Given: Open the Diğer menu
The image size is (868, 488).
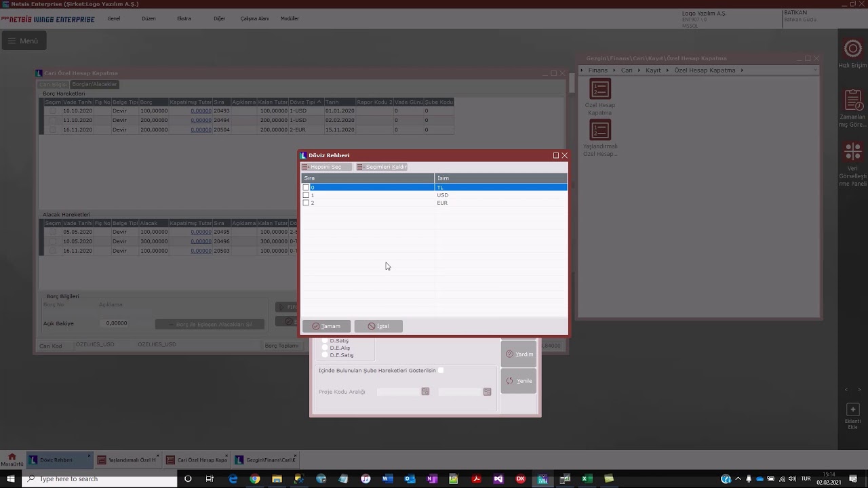Looking at the screenshot, I should pos(219,18).
